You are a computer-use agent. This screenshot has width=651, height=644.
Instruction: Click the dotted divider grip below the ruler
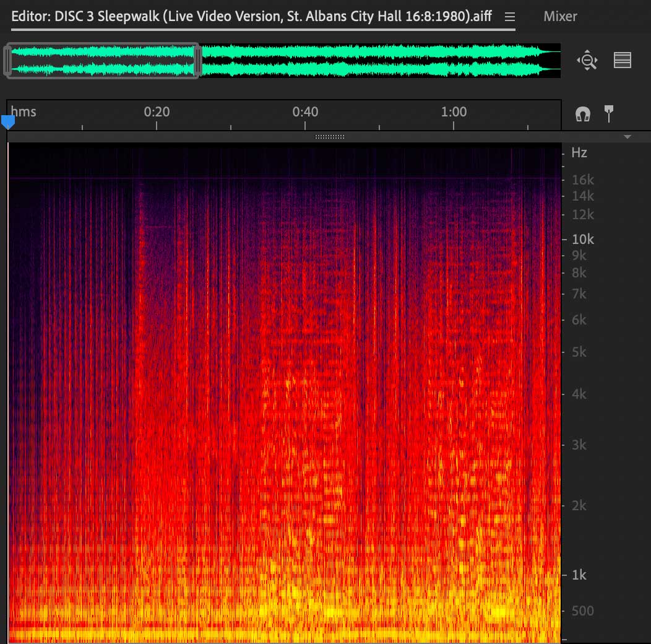(329, 137)
